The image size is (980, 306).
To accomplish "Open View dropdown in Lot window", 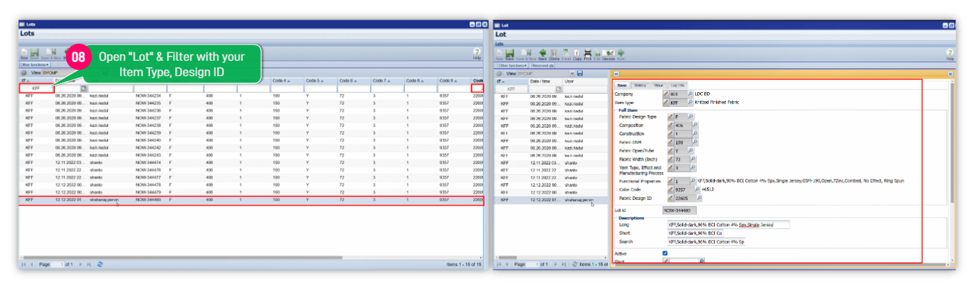I will (x=572, y=73).
